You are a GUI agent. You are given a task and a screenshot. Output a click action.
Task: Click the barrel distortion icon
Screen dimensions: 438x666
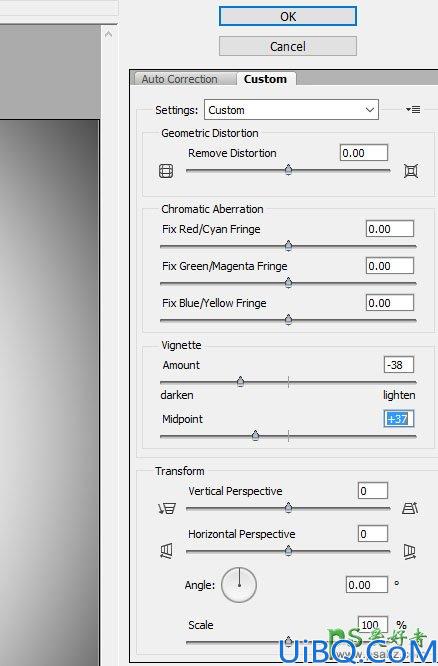(x=166, y=171)
